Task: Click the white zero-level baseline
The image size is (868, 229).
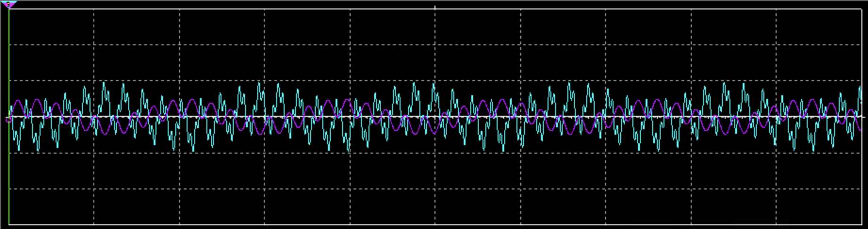Action: pos(435,116)
